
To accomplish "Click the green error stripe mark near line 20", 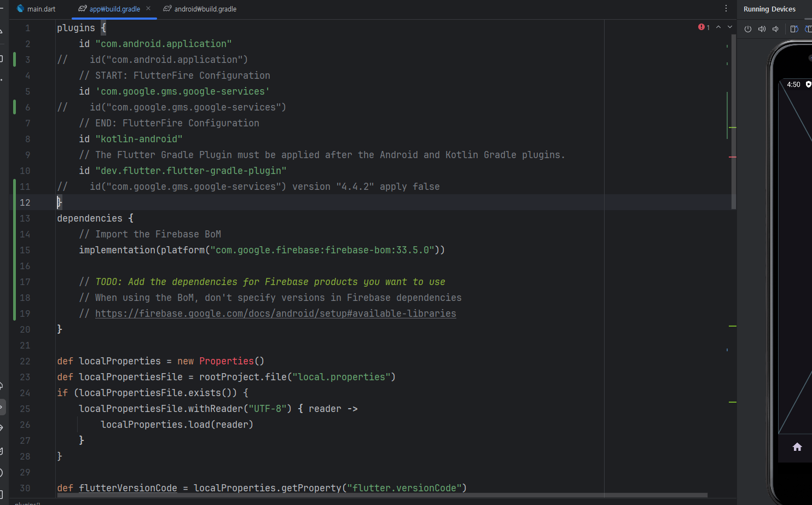I will [x=733, y=326].
